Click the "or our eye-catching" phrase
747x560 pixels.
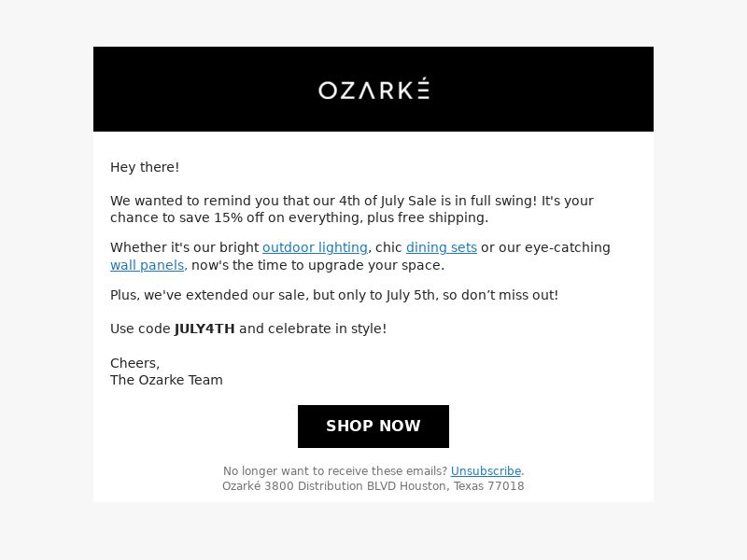pos(545,247)
